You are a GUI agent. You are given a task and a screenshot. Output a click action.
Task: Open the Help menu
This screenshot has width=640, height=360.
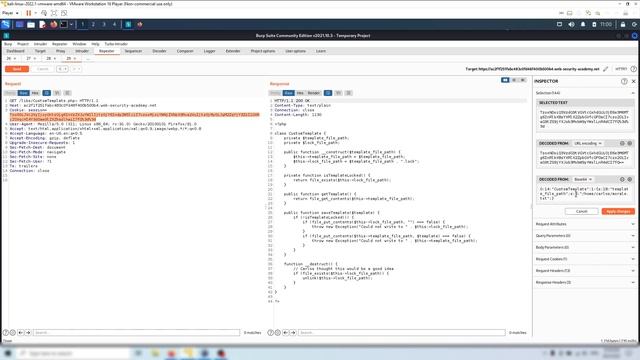click(96, 44)
